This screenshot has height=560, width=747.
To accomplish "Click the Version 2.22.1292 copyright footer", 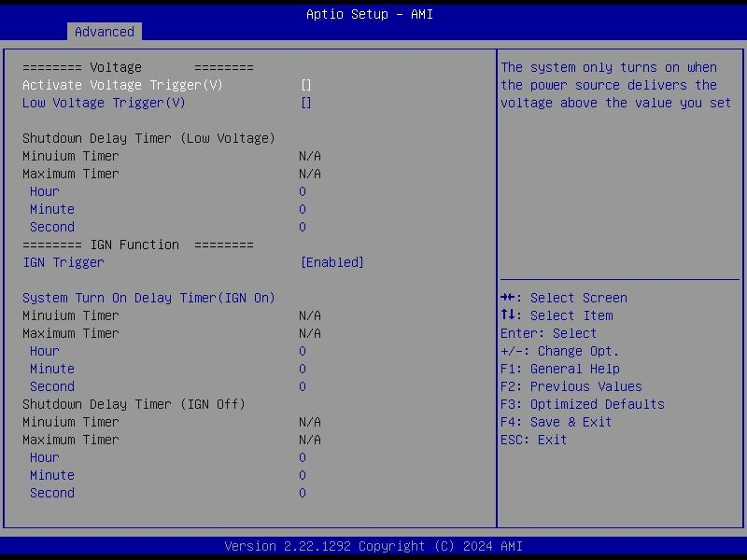I will click(x=373, y=546).
